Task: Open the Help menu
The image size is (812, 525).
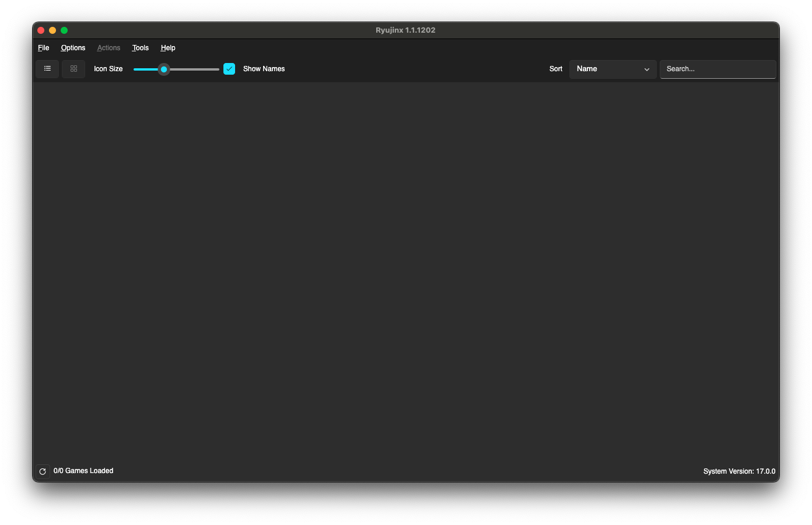Action: pos(168,48)
